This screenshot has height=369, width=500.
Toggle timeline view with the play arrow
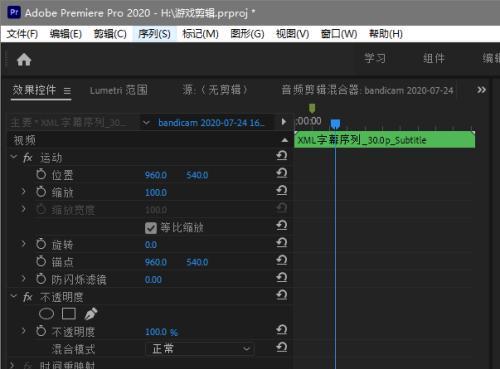[x=283, y=122]
